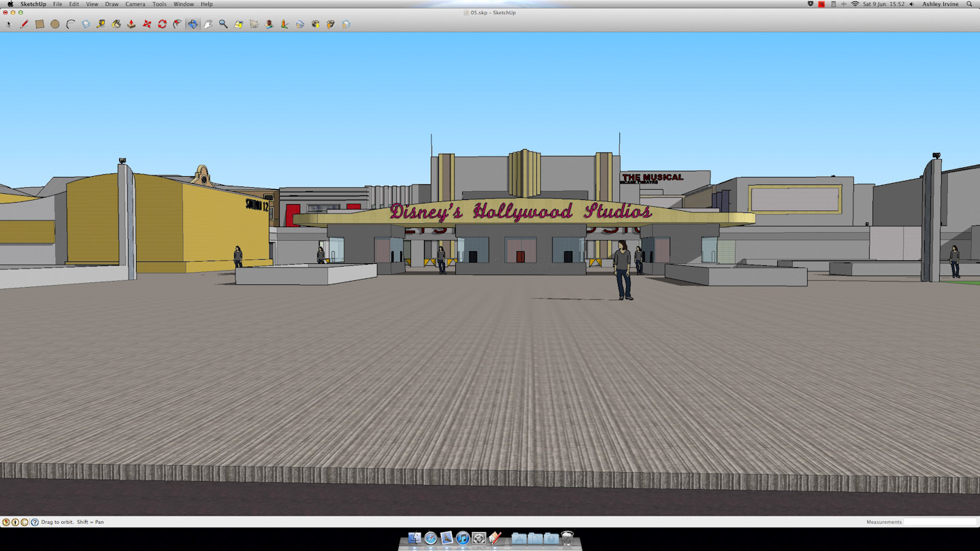This screenshot has height=551, width=980.
Task: Click the volume speaker menu icon
Action: (x=911, y=4)
